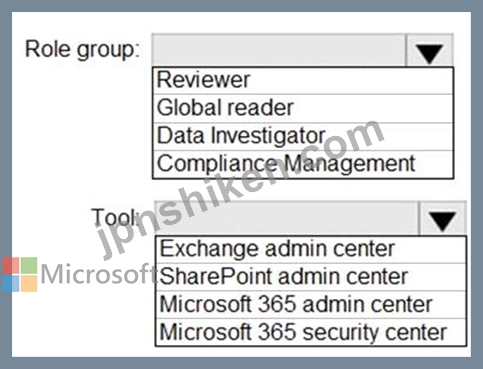Viewport: 483px width, 369px height.
Task: Click the Microsoft four-square logo
Action: (x=20, y=274)
